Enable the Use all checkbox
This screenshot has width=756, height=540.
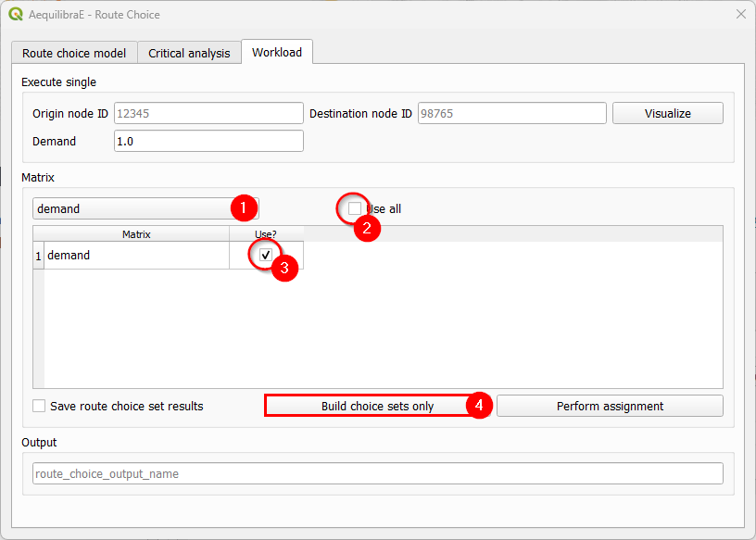[x=355, y=208]
